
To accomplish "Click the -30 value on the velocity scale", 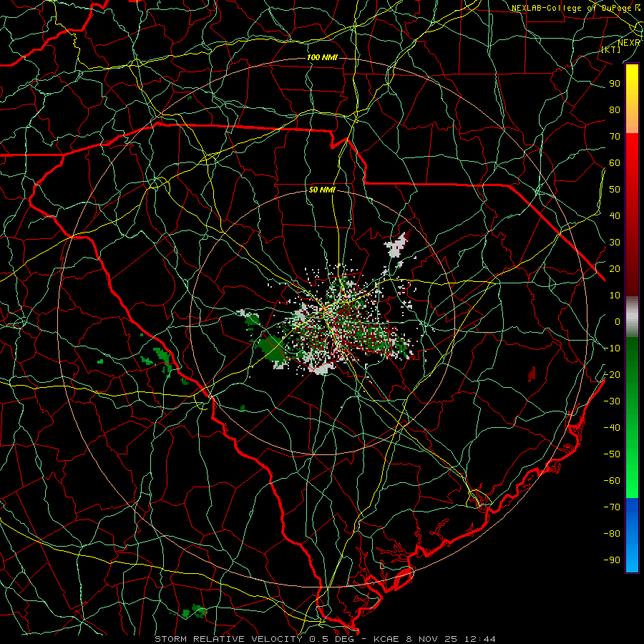I will pyautogui.click(x=612, y=401).
